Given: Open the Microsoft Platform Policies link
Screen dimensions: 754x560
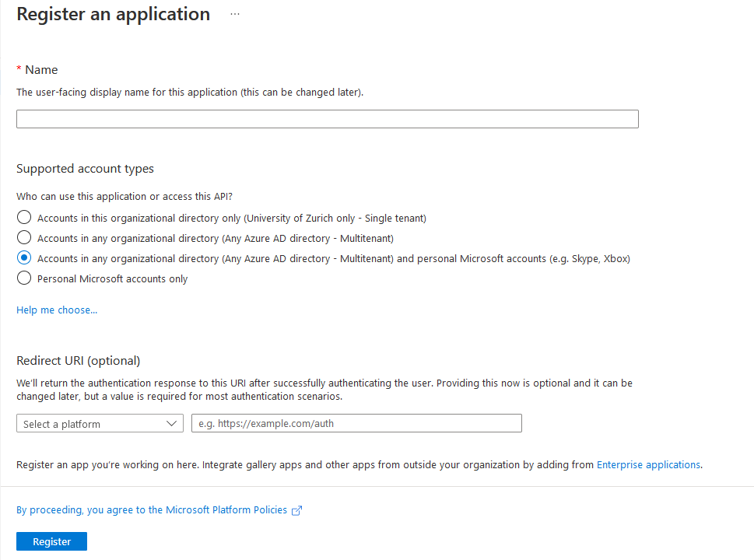Looking at the screenshot, I should pyautogui.click(x=152, y=510).
